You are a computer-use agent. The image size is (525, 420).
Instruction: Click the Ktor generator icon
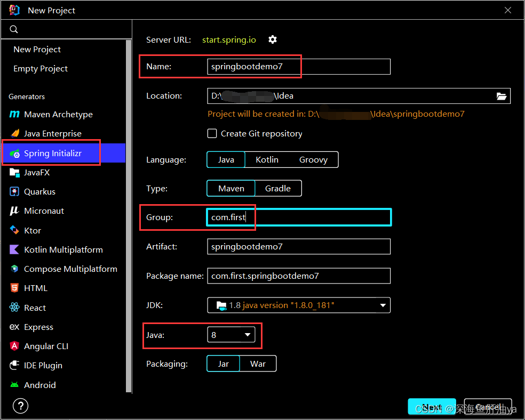pos(14,230)
